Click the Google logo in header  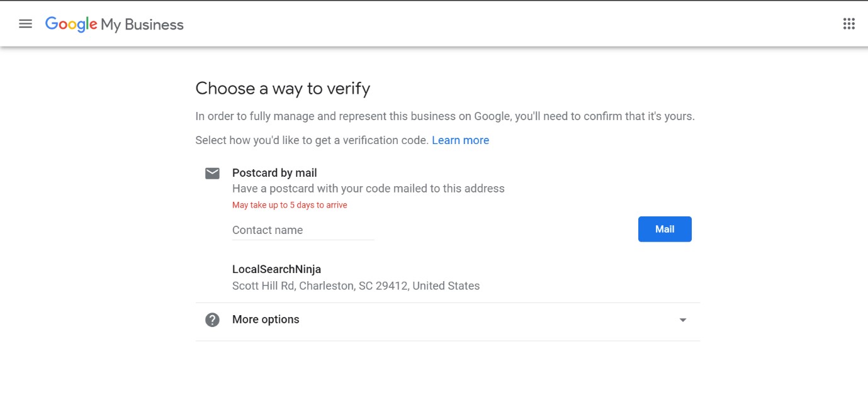coord(71,25)
